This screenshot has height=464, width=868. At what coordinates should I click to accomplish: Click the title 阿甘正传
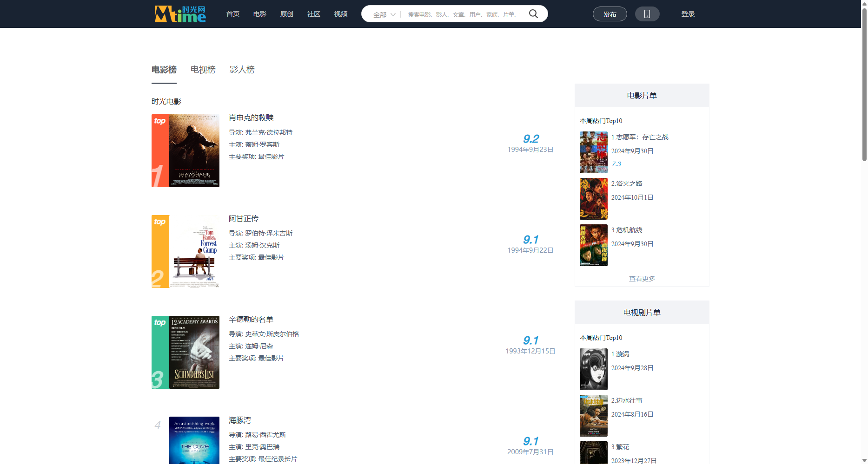point(244,219)
